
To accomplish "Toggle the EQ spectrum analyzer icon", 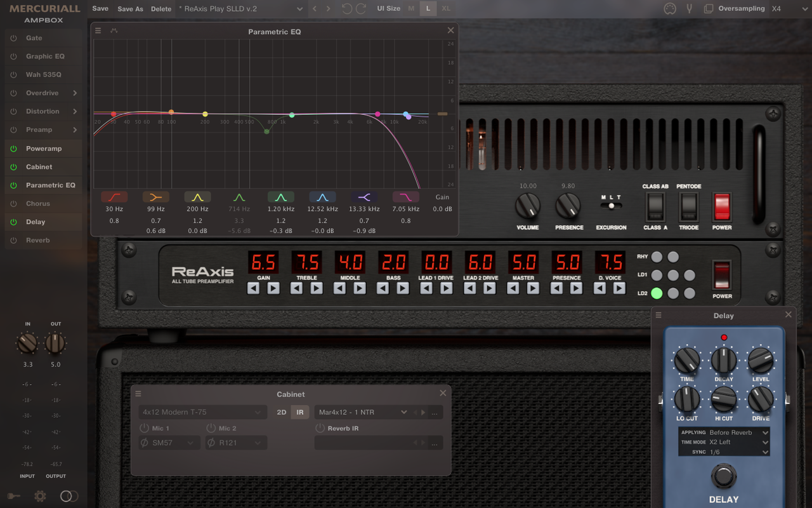I will tap(114, 30).
